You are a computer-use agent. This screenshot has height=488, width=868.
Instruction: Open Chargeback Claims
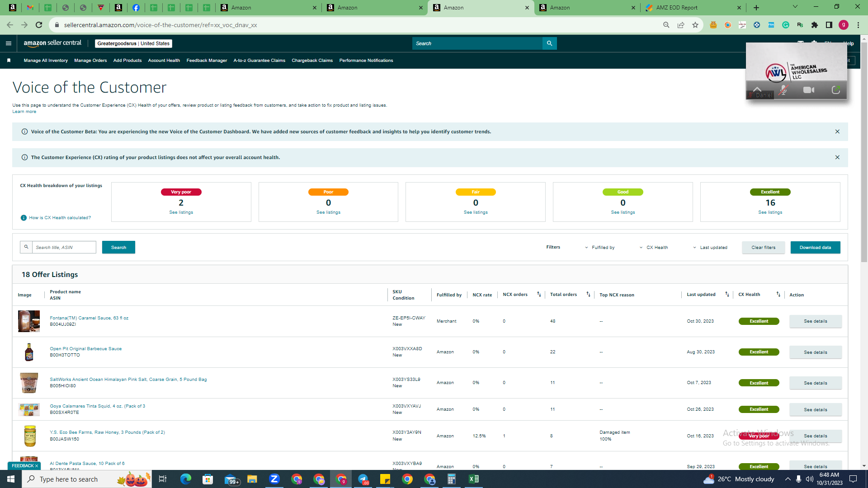(312, 60)
